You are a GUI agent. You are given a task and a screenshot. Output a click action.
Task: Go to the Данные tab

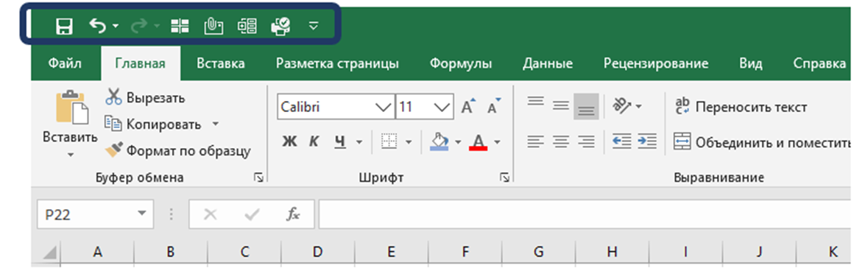(548, 63)
